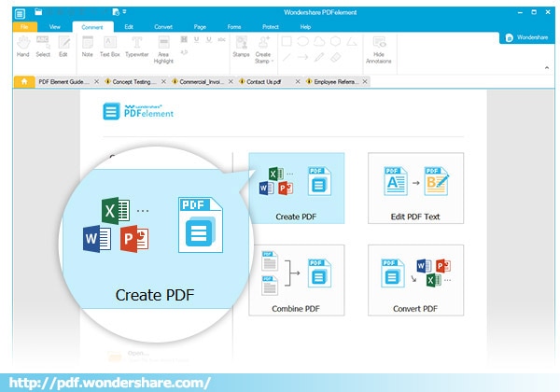Choose the Text Box tool
560x392 pixels.
(x=110, y=47)
